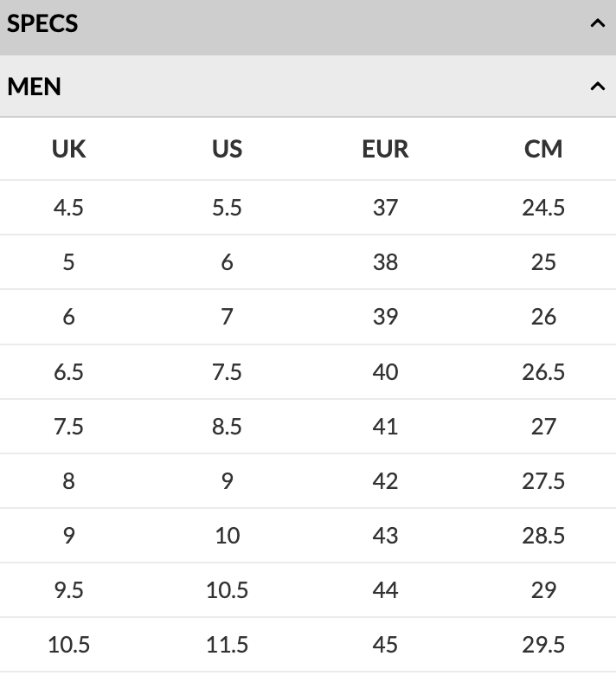Click the 24.5 CM value

click(543, 208)
